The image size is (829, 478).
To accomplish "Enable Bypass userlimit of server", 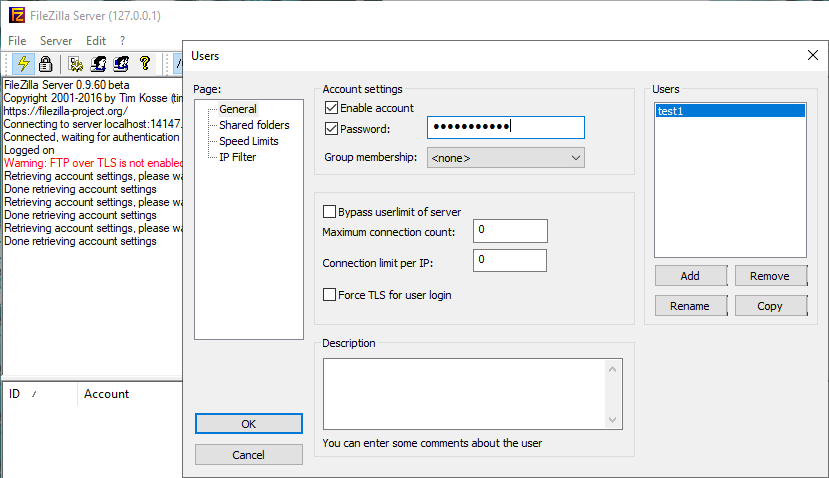I will 329,212.
